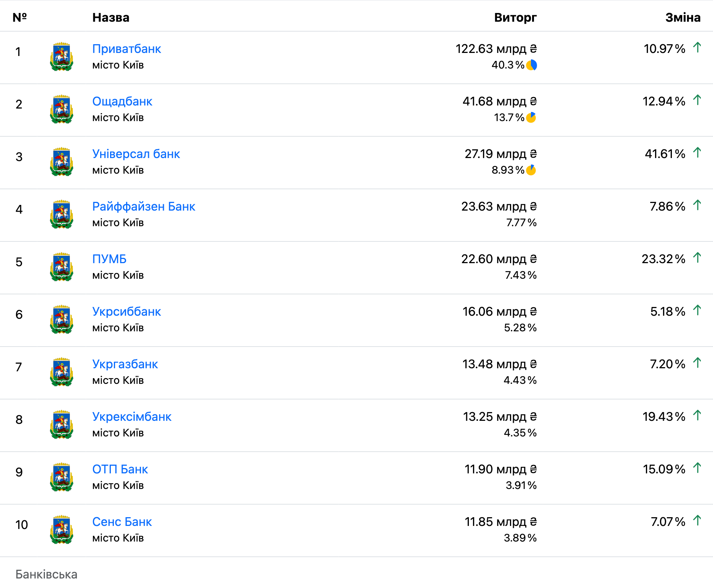Click the pie chart icon next to 40.3%
The height and width of the screenshot is (588, 713).
click(x=531, y=65)
